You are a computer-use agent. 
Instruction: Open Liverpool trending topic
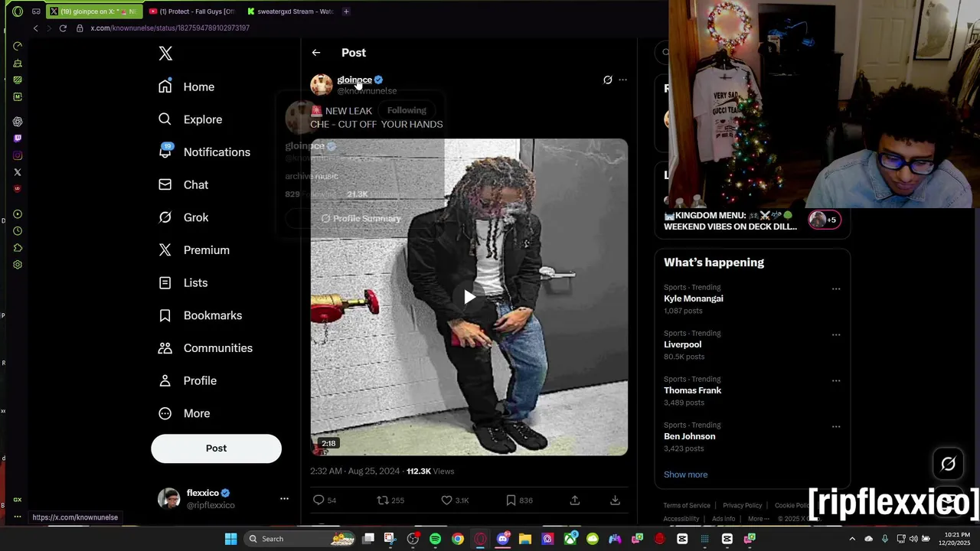tap(682, 344)
